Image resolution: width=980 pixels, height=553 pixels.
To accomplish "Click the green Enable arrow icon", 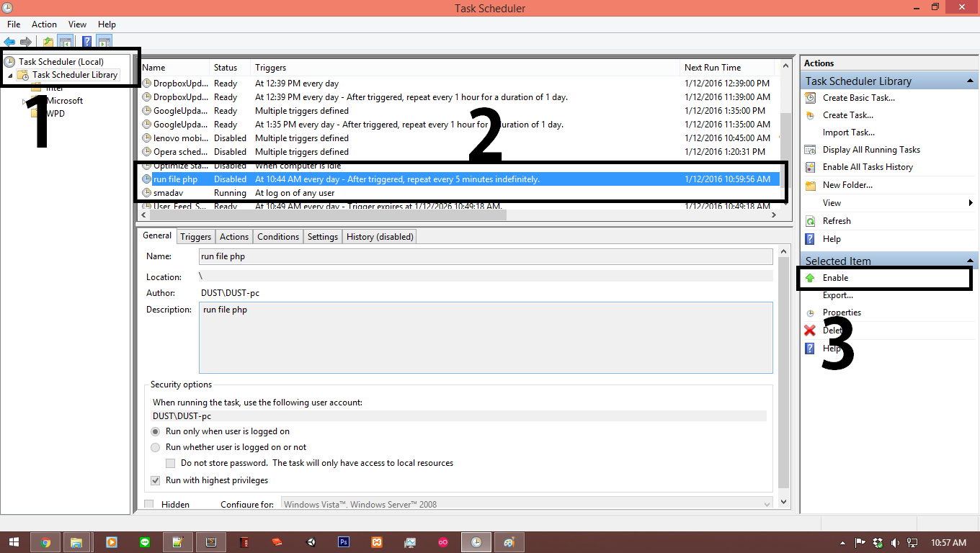I will pos(810,278).
